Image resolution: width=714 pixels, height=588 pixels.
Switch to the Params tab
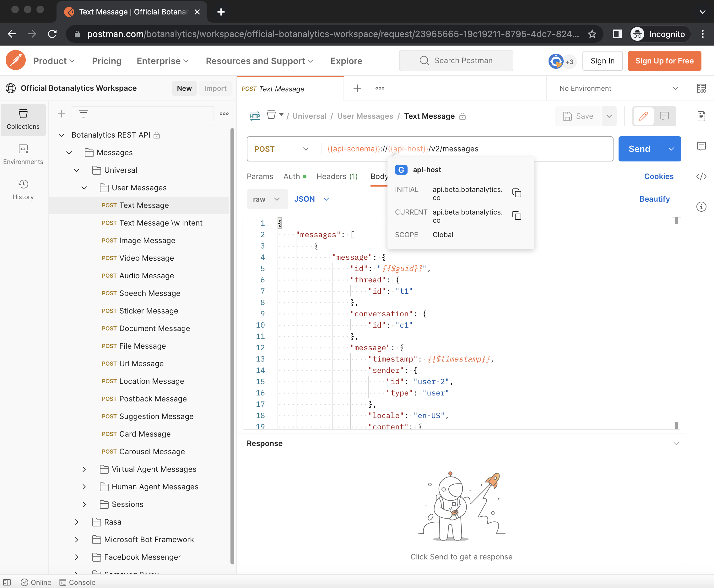[x=260, y=177]
